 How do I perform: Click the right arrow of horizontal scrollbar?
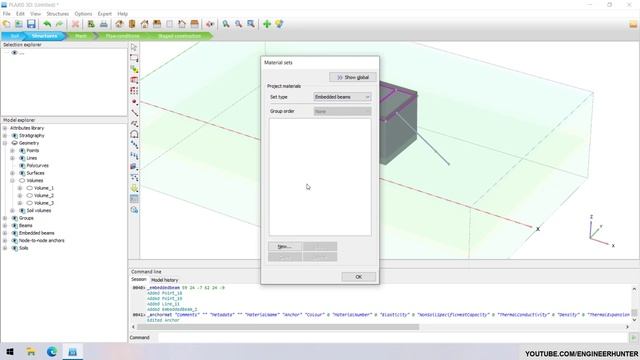coord(627,327)
